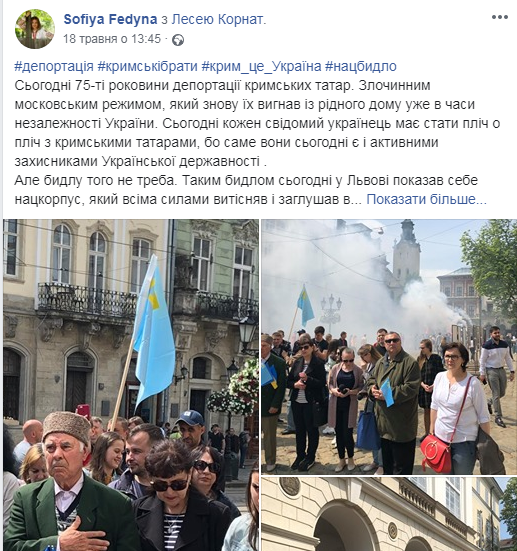This screenshot has height=551, width=517.
Task: Open bottom photo of arched building facade
Action: 389,514
